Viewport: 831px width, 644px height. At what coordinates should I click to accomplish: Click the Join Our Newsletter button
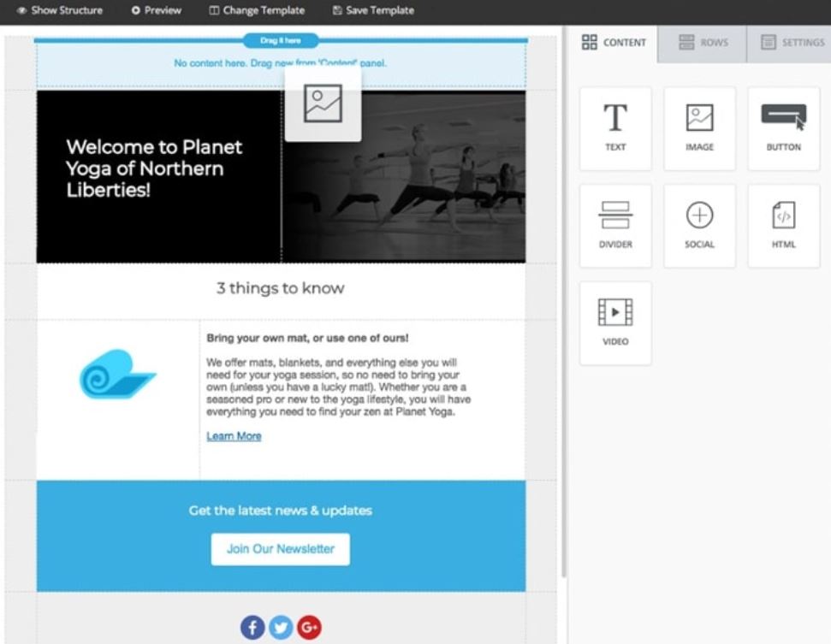(281, 549)
